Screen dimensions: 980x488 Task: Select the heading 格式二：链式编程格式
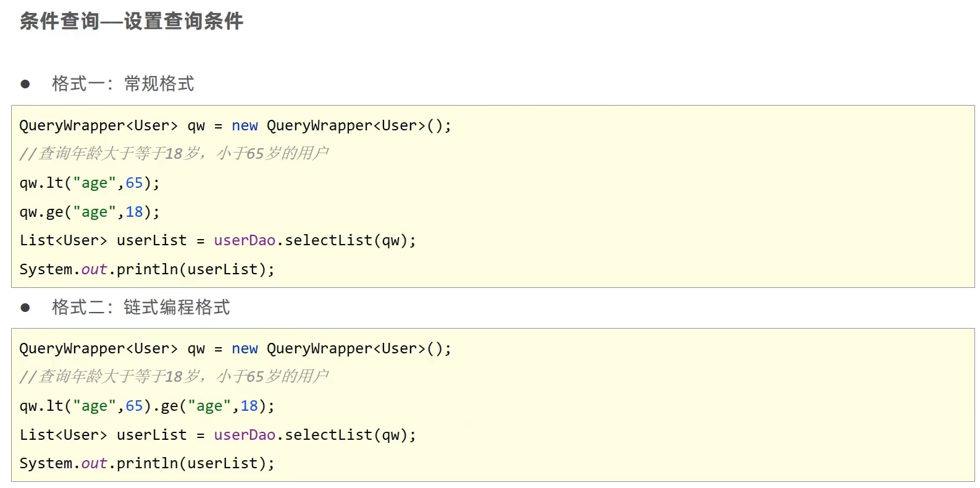pyautogui.click(x=141, y=307)
